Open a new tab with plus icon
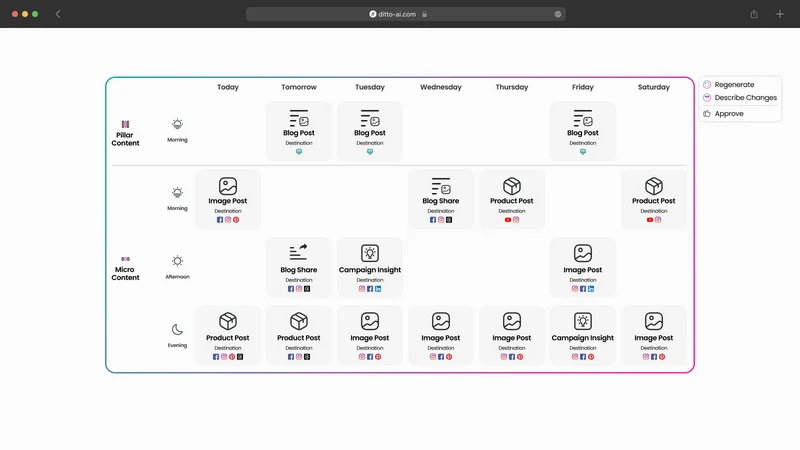This screenshot has height=450, width=800. click(780, 14)
